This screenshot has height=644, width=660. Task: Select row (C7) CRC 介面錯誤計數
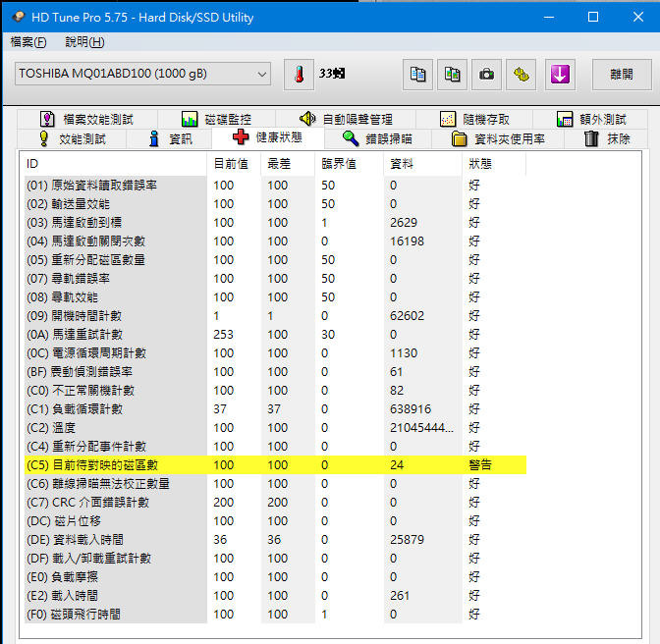(x=275, y=503)
